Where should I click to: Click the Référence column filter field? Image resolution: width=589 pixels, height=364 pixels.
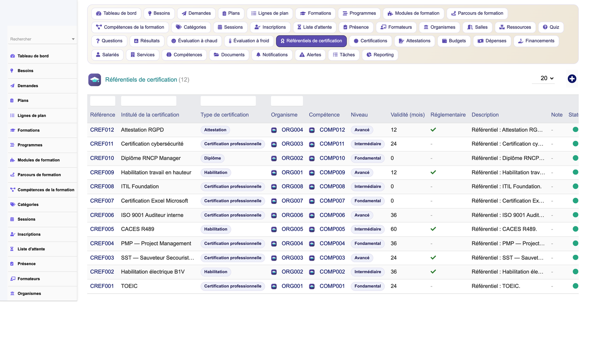[103, 101]
